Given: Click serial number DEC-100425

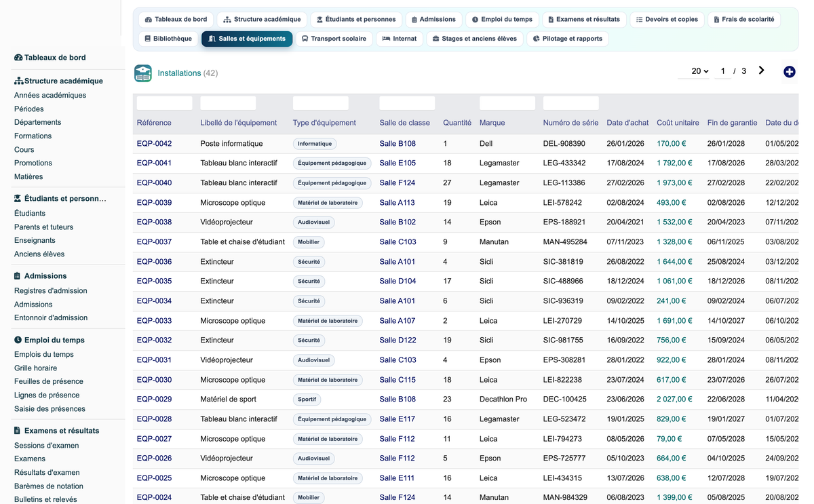Looking at the screenshot, I should (x=565, y=400).
